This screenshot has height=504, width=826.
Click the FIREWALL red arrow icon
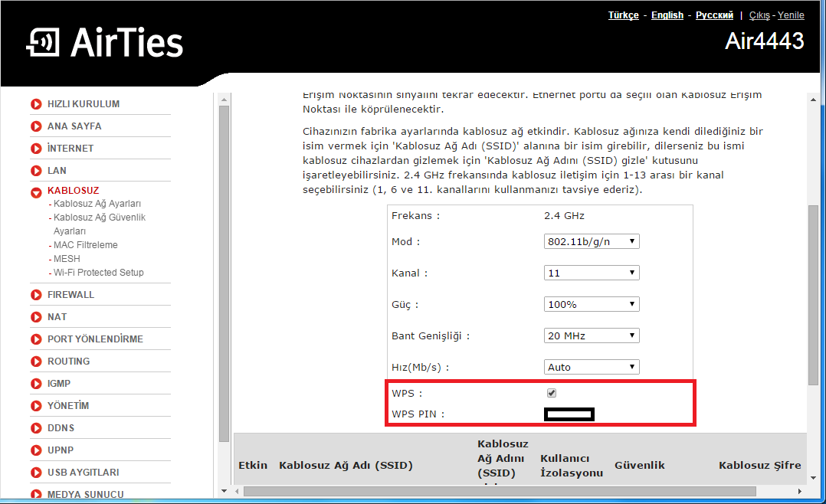click(36, 295)
